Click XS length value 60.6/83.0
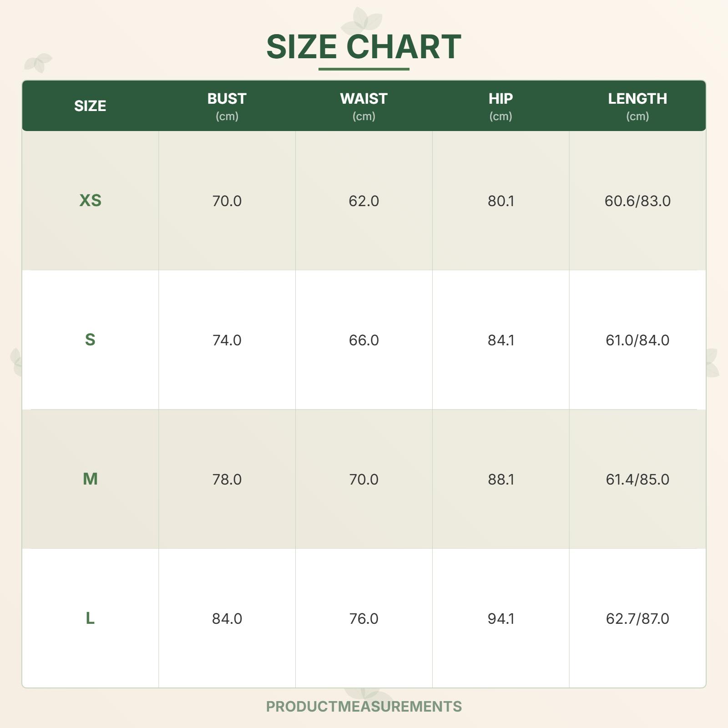Screen dimensions: 728x728 [x=637, y=201]
